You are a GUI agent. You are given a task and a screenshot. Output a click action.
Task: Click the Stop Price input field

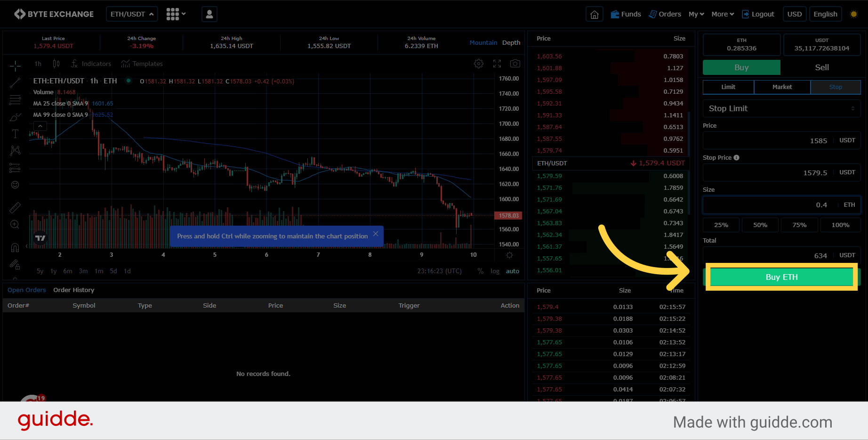782,172
